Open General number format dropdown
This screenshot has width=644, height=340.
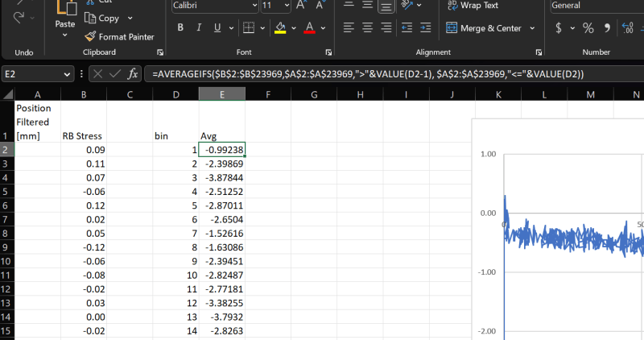tap(597, 6)
